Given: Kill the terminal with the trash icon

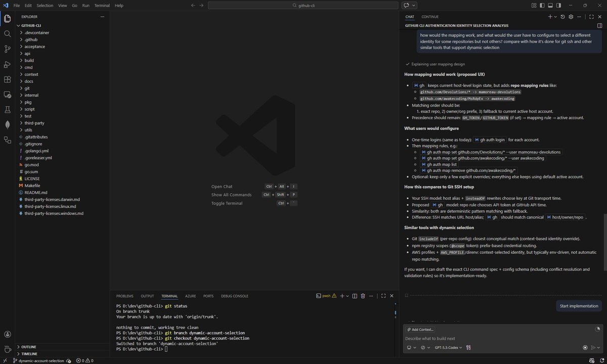Looking at the screenshot, I should tap(363, 296).
